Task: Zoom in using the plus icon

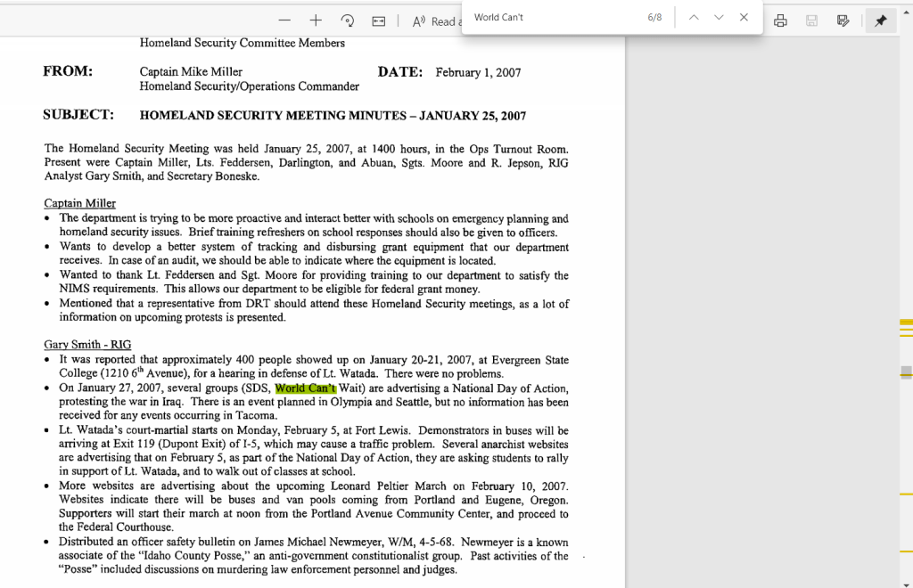Action: tap(316, 20)
